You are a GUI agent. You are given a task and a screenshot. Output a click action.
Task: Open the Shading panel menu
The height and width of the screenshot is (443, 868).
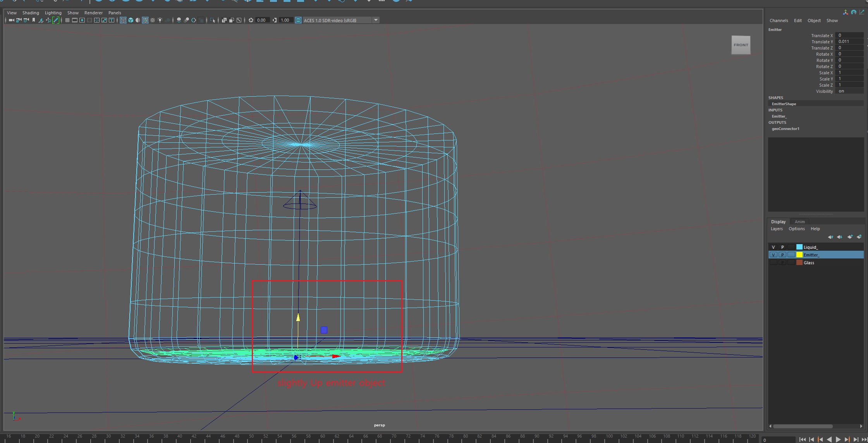(31, 13)
